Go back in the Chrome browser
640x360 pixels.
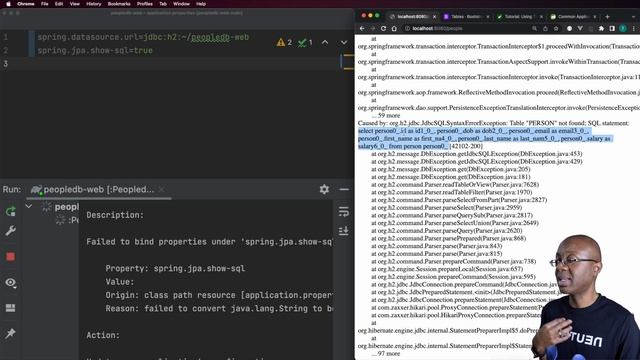coord(362,29)
